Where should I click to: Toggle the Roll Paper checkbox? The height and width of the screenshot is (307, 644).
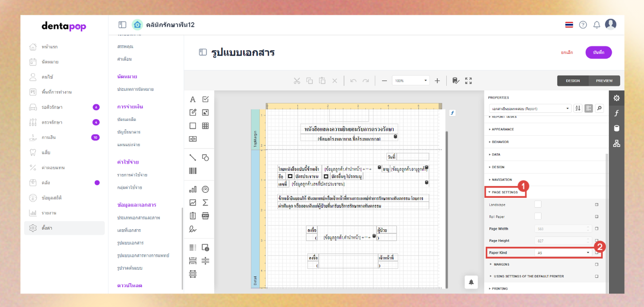(x=538, y=216)
